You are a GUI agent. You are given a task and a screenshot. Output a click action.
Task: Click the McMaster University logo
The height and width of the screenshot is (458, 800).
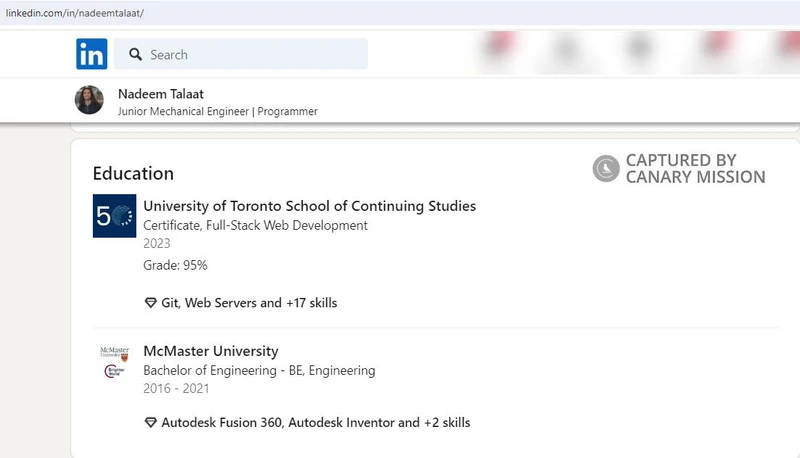[x=114, y=361]
